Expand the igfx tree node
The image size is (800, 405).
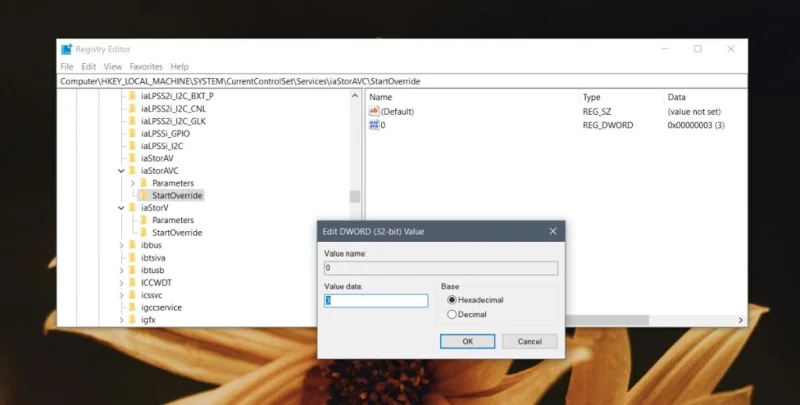[121, 320]
